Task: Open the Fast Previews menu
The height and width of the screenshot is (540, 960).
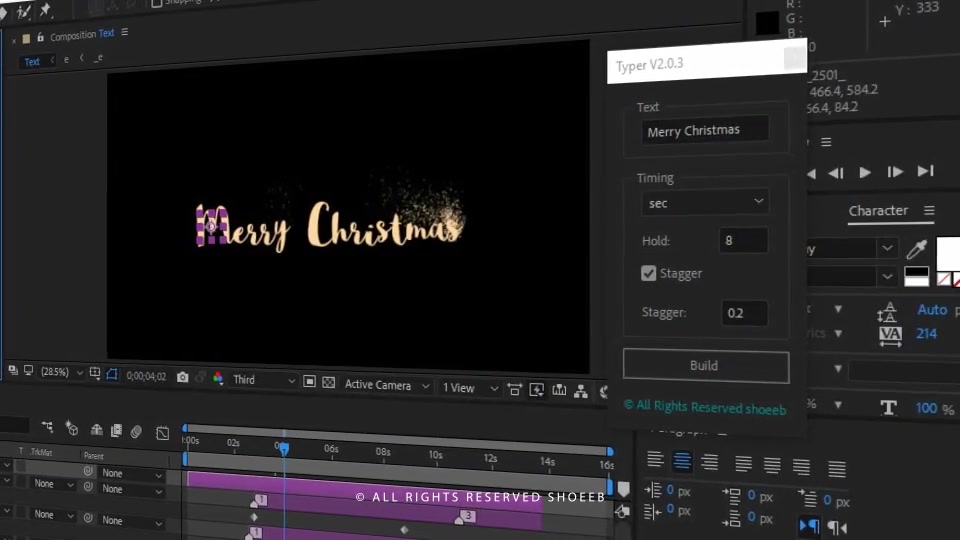Action: (x=536, y=390)
